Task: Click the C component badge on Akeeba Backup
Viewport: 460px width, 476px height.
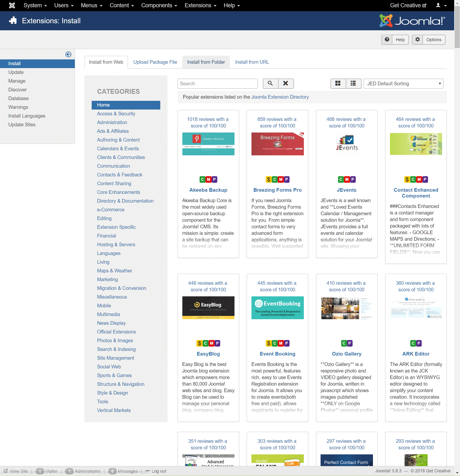Action: (202, 180)
